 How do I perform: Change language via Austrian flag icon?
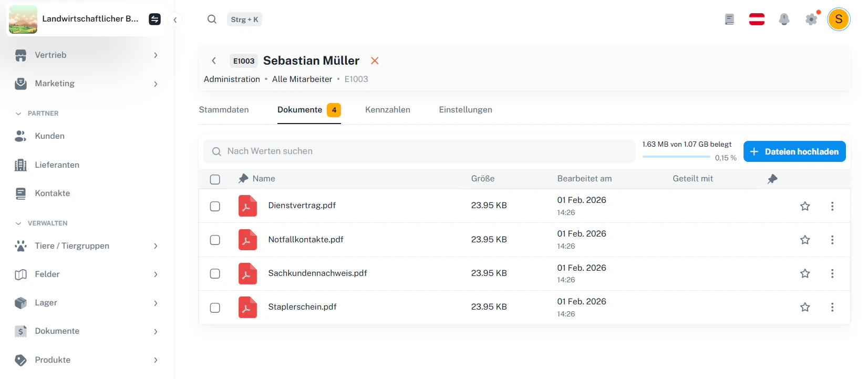[757, 19]
